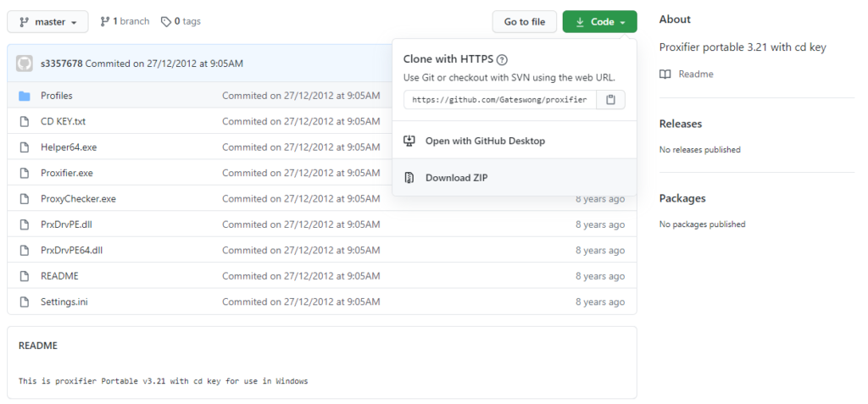Open the Settings.ini file
868x404 pixels.
tap(64, 302)
